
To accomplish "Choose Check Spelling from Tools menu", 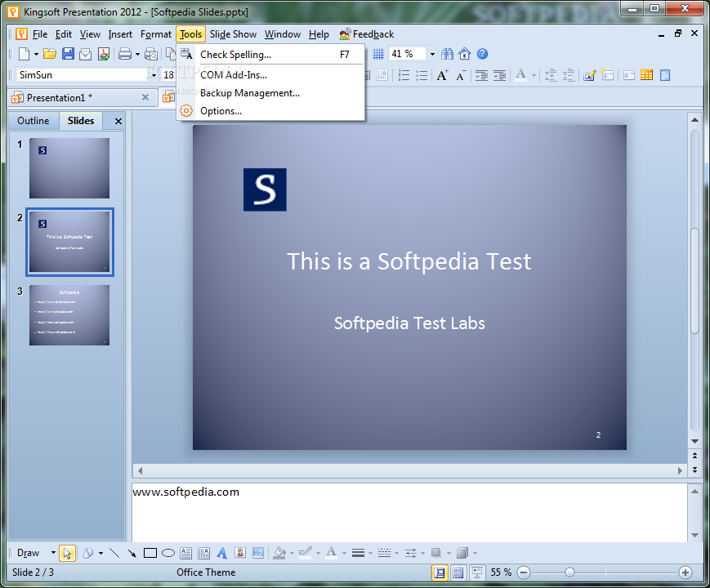I will 235,55.
